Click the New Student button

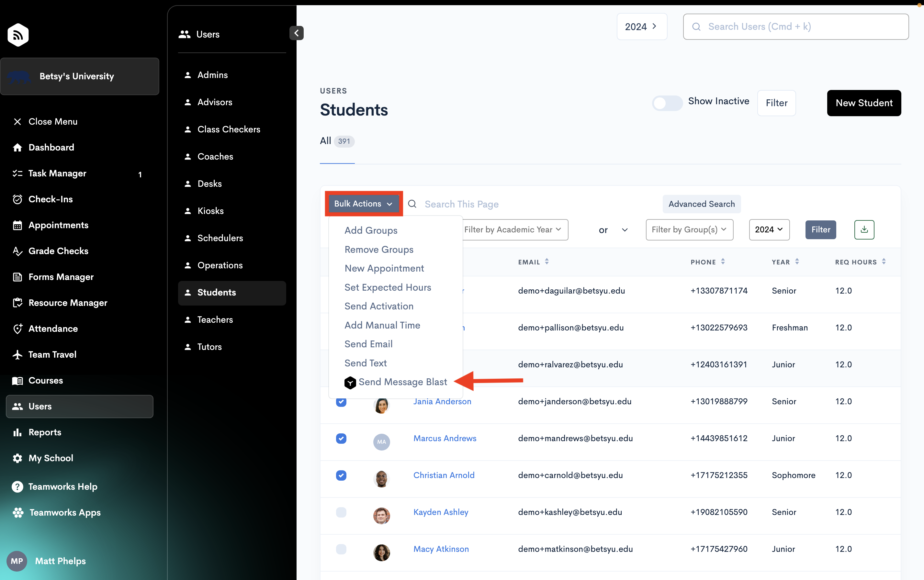coord(863,103)
